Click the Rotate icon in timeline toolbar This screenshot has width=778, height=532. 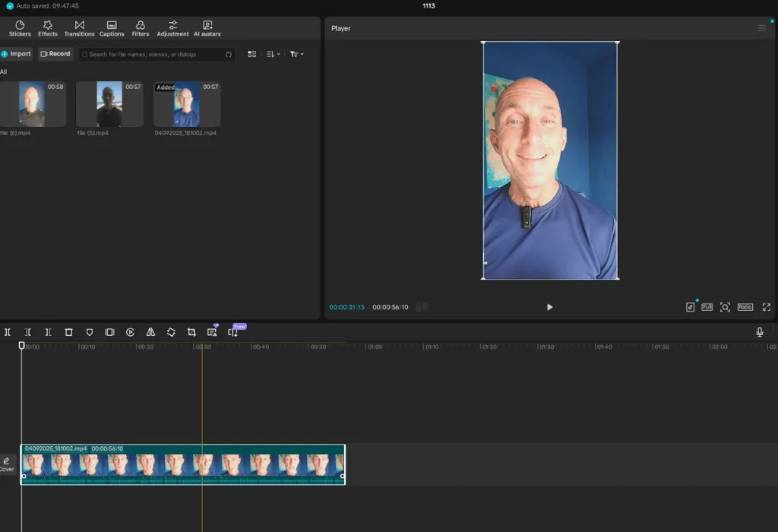point(171,332)
